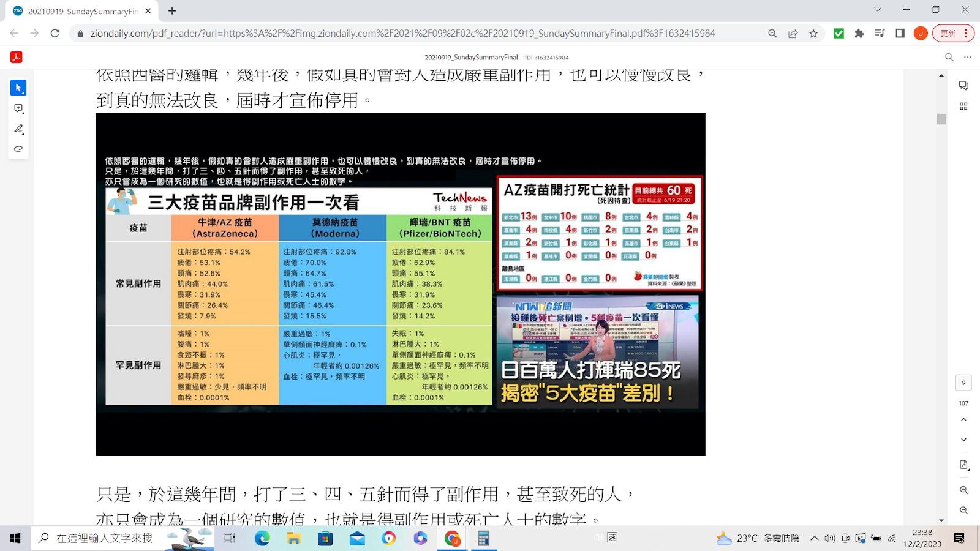Viewport: 980px width, 551px height.
Task: Search inside the PDF document
Action: [949, 57]
